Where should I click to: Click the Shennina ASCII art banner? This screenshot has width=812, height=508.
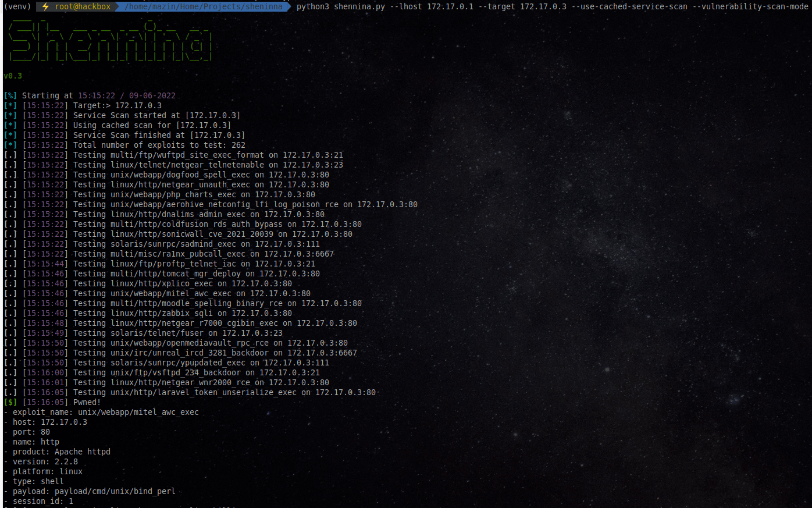pyautogui.click(x=110, y=40)
